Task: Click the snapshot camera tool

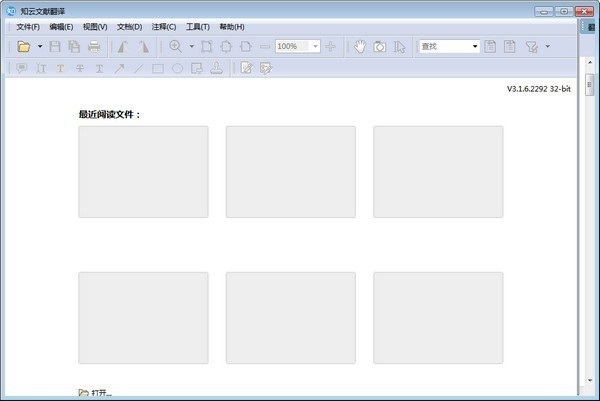Action: point(380,47)
